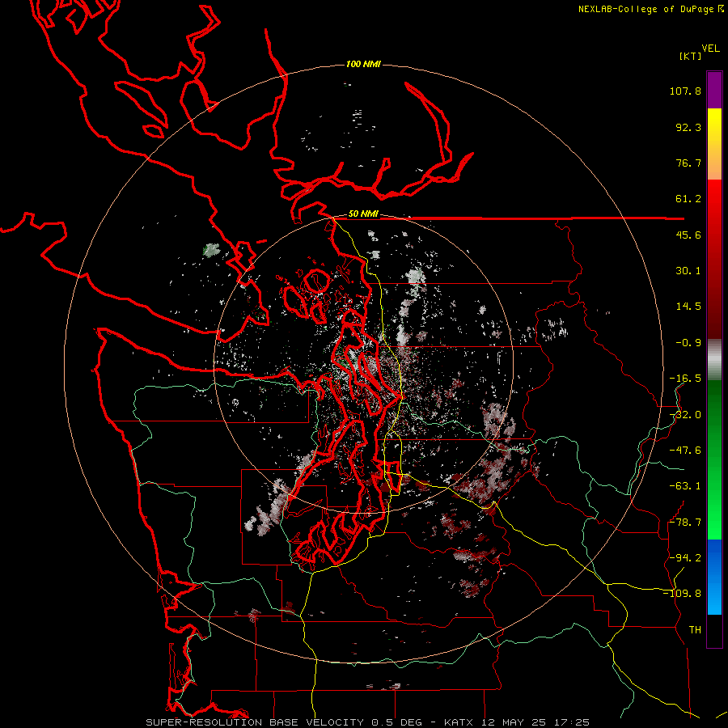The height and width of the screenshot is (728, 728).
Task: Click the yellow-orange color band in legend
Action: 714,144
